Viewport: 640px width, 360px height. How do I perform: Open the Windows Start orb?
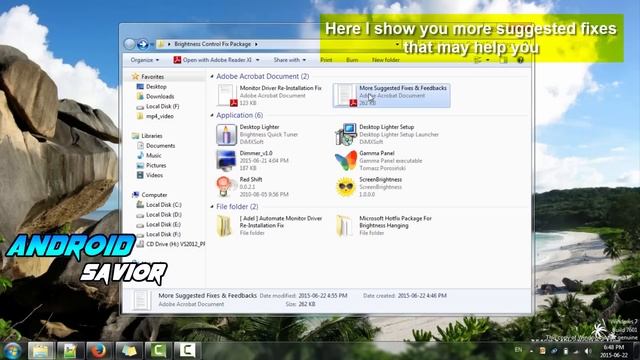coord(12,351)
